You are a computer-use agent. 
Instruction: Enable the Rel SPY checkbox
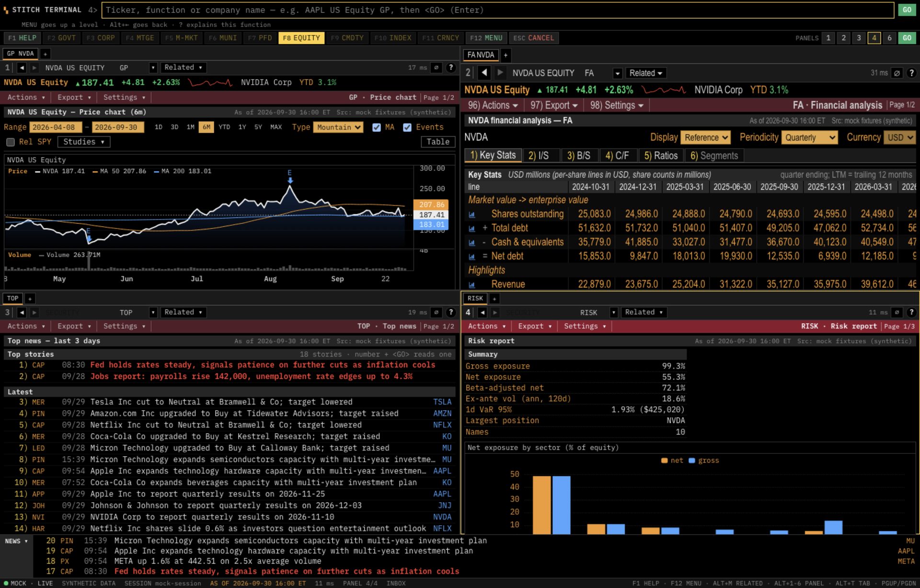tap(11, 142)
